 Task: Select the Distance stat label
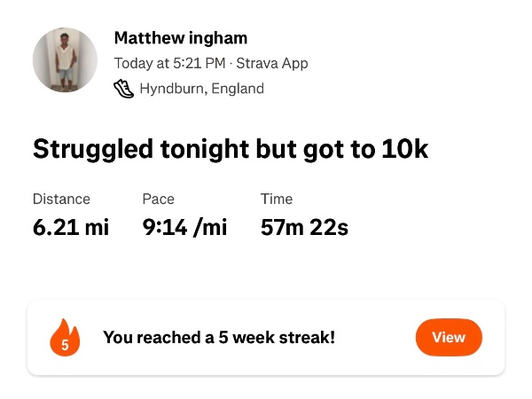point(61,199)
